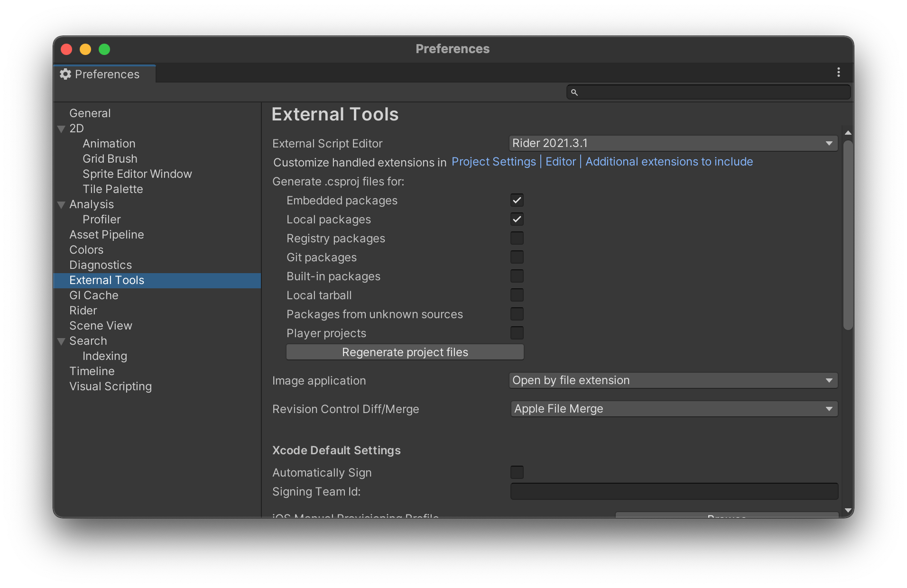
Task: Disable Embedded packages checkbox
Action: tap(517, 201)
